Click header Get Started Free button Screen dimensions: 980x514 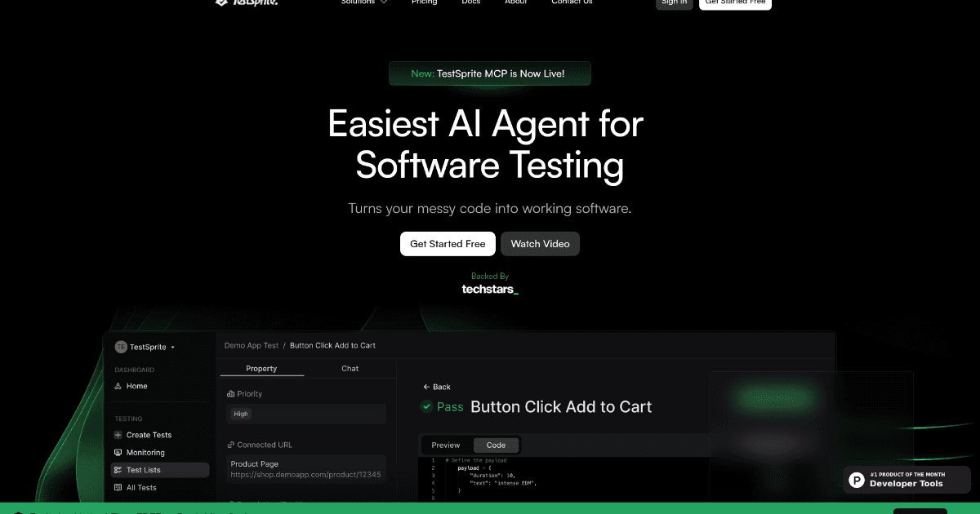pos(735,3)
